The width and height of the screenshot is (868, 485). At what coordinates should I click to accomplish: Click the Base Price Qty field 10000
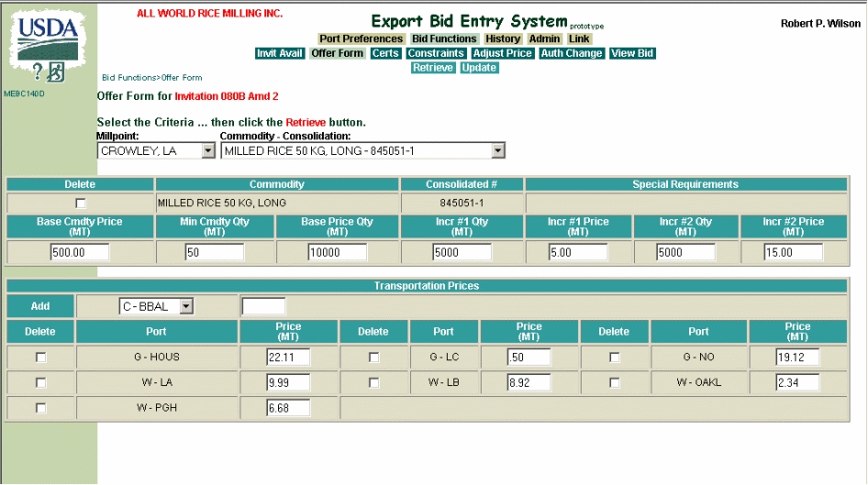pyautogui.click(x=337, y=252)
